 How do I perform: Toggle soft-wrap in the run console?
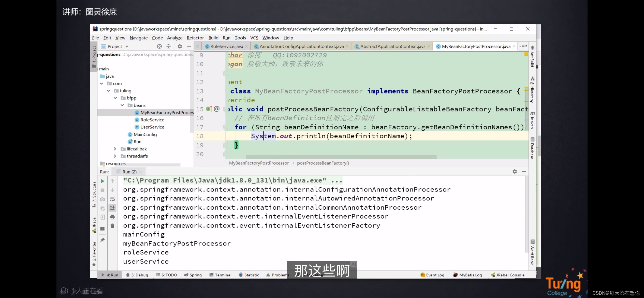pyautogui.click(x=112, y=199)
